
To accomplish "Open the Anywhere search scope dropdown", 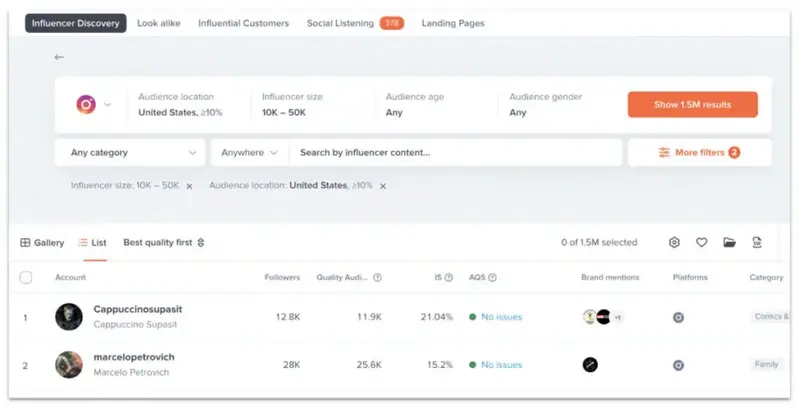I will tap(249, 153).
